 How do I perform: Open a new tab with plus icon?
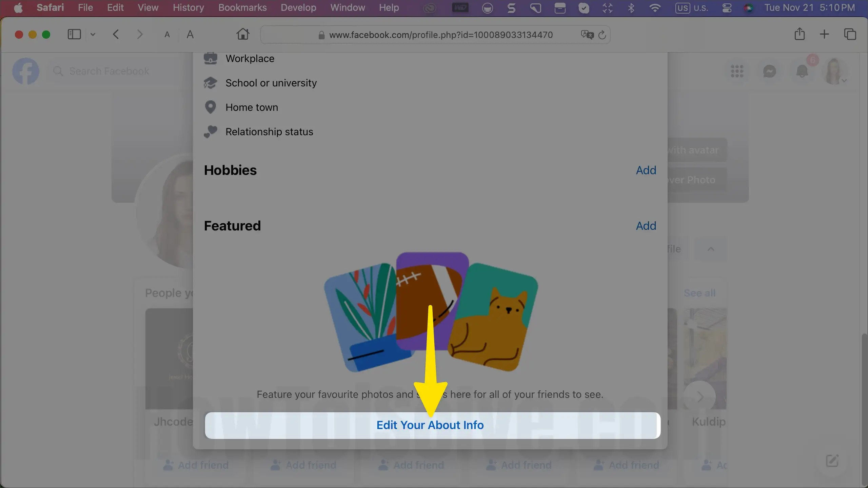coord(824,34)
